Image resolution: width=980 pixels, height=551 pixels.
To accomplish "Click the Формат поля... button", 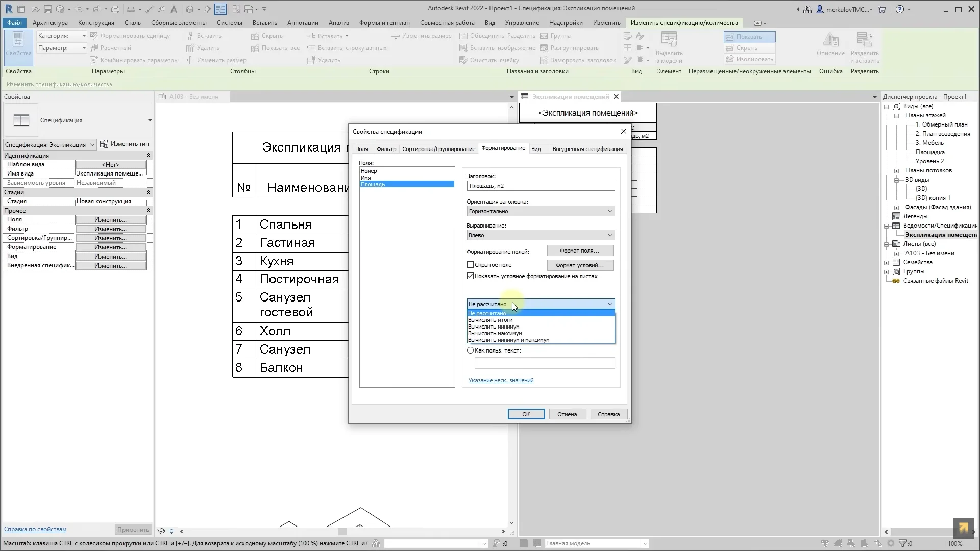I will [580, 251].
